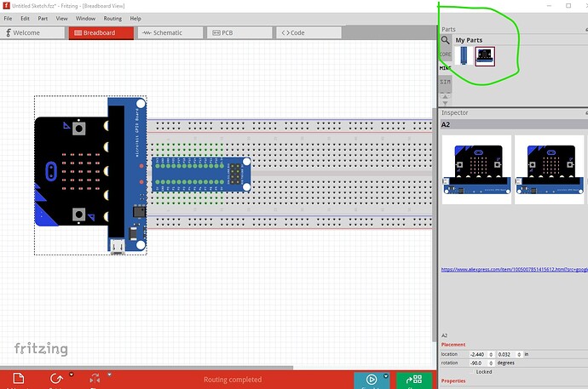
Task: Select the blue GPIO breakout on breadboard
Action: 201,174
